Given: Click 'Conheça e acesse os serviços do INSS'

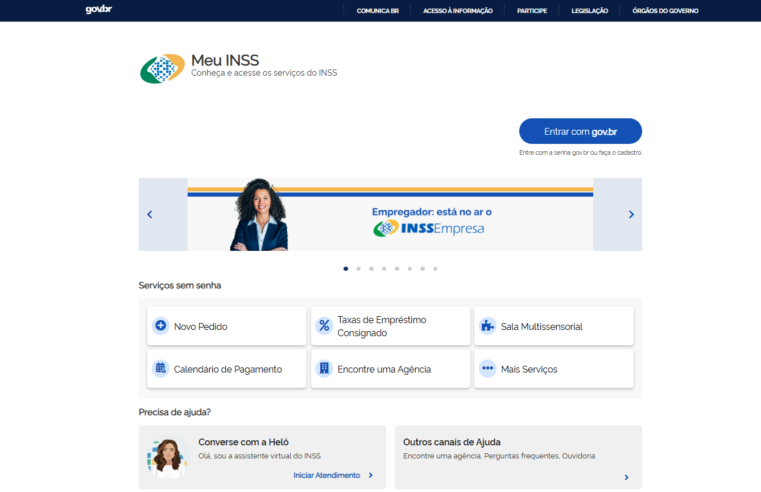Looking at the screenshot, I should (264, 73).
